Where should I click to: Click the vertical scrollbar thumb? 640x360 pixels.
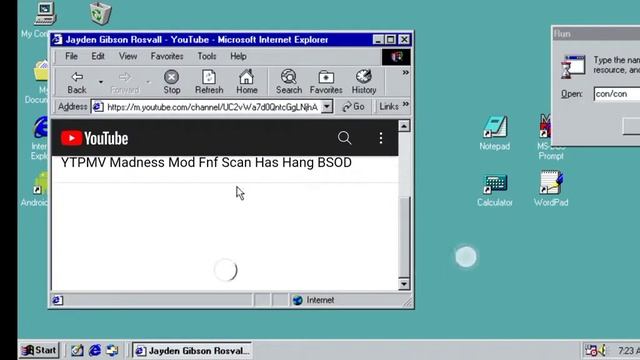point(404,236)
